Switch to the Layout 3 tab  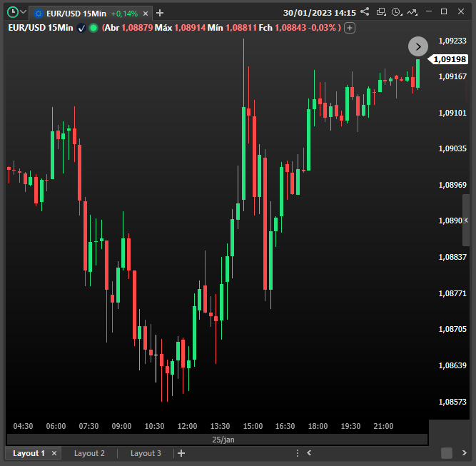click(146, 453)
